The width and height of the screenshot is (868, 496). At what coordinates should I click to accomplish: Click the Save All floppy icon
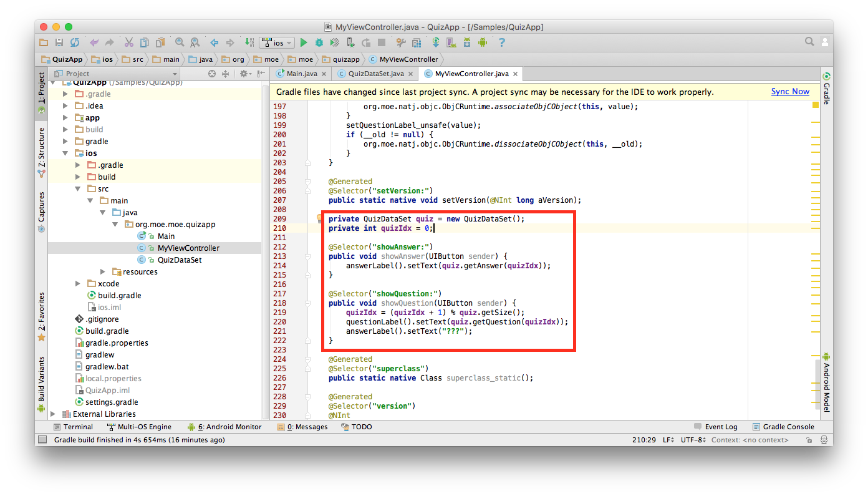click(59, 42)
